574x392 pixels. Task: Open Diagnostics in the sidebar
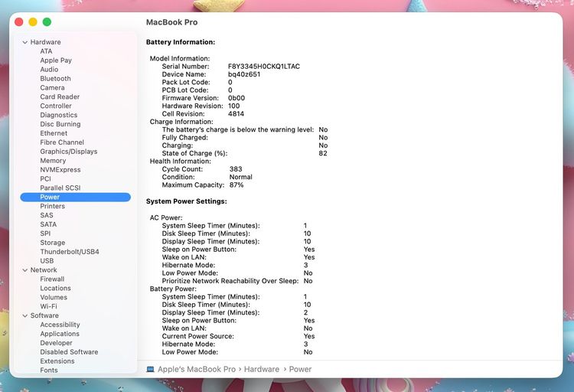(x=59, y=115)
